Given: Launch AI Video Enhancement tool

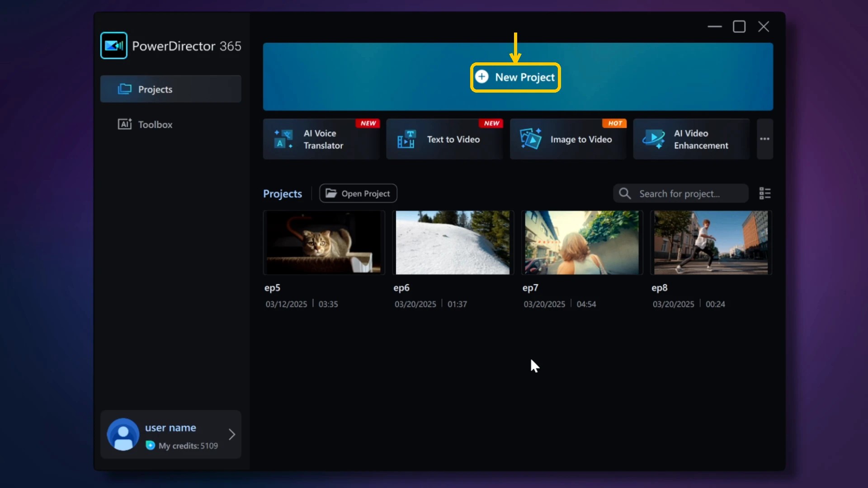Looking at the screenshot, I should tap(692, 139).
